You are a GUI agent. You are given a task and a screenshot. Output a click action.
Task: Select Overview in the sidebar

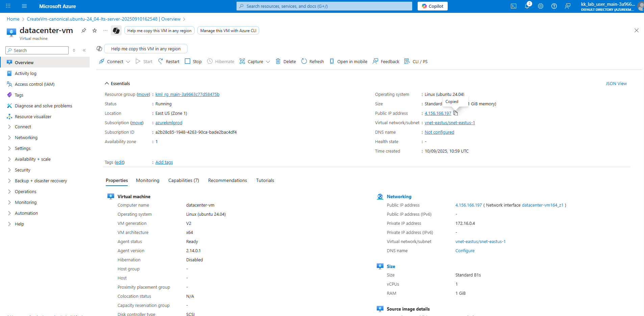tap(45, 62)
